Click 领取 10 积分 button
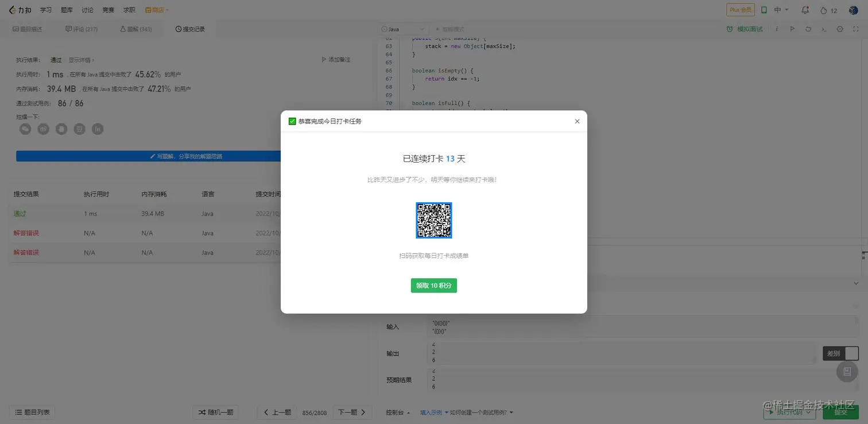The height and width of the screenshot is (424, 868). coord(434,286)
